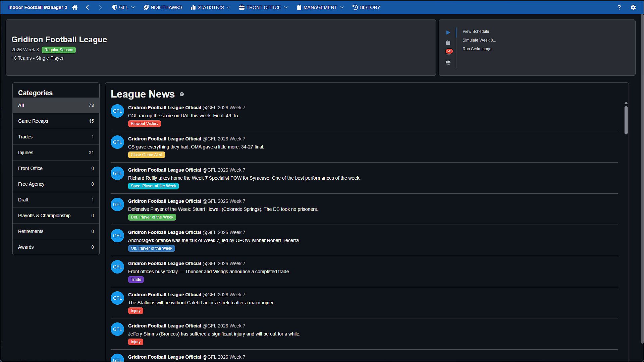The width and height of the screenshot is (644, 362).
Task: Expand the Statistics dropdown menu
Action: pyautogui.click(x=210, y=7)
